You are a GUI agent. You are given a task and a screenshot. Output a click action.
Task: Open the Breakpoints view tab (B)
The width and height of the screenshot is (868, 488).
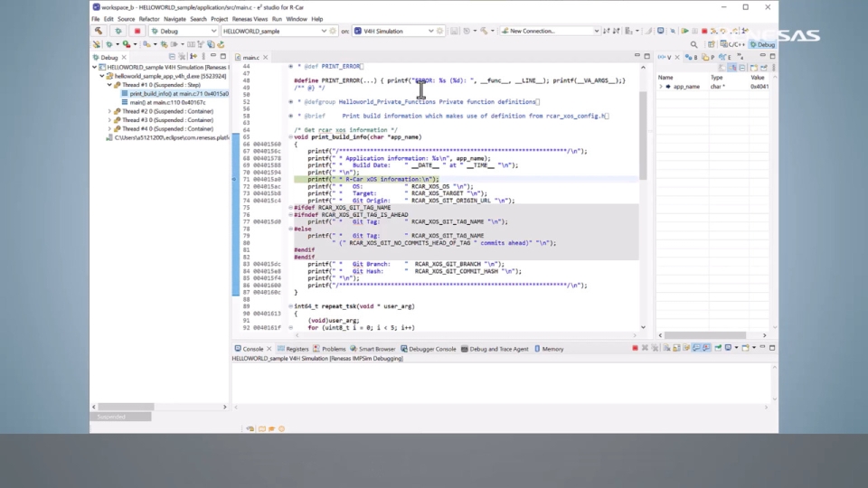692,57
